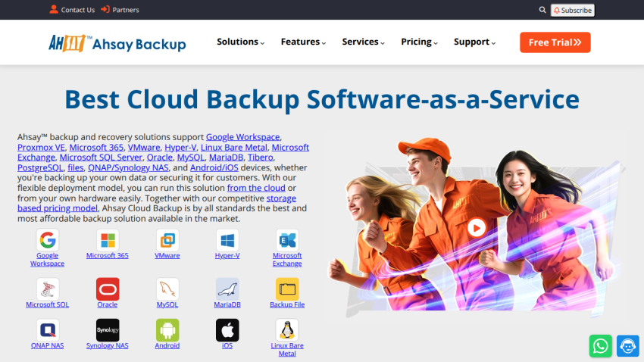The image size is (644, 362).
Task: Click the Subscribe button
Action: [x=573, y=11]
